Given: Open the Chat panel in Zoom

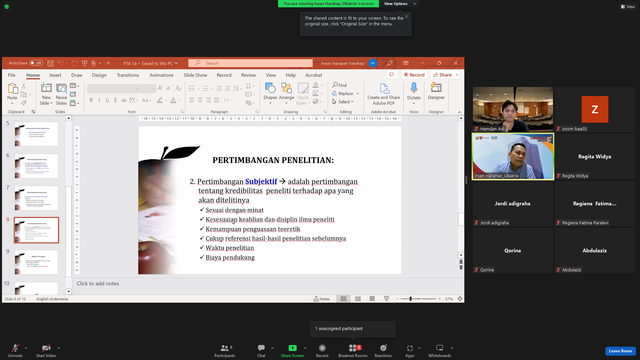Looking at the screenshot, I should tap(261, 351).
